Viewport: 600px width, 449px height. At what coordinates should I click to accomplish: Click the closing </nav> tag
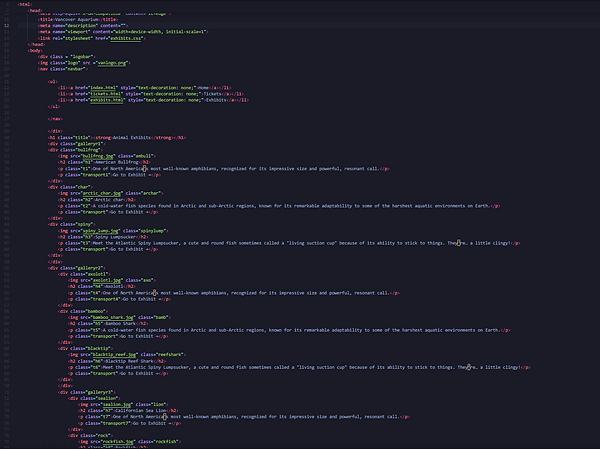[55, 119]
